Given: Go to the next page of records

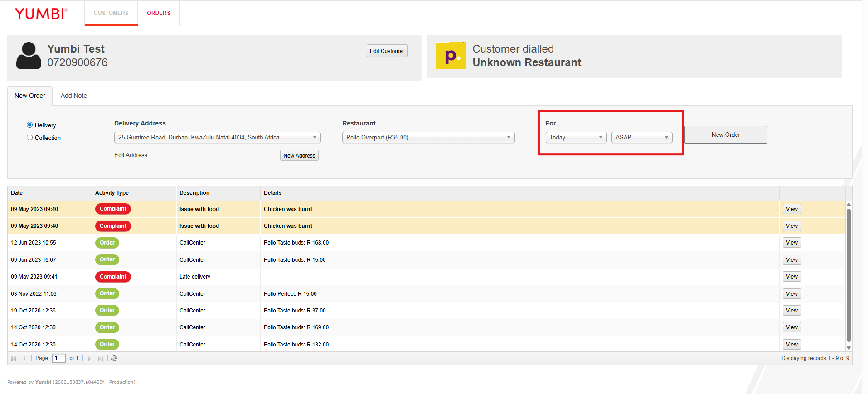Looking at the screenshot, I should [x=90, y=358].
